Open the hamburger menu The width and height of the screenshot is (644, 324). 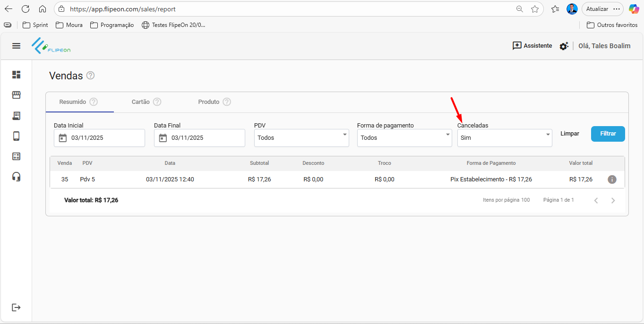pos(17,46)
